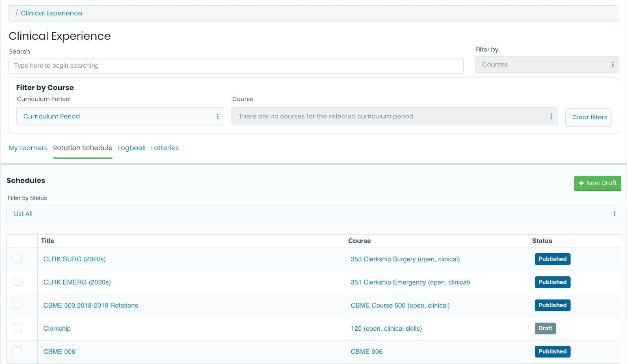Check the Clerkship draft schedule checkbox
Viewport: 627px width, 364px height.
point(17,328)
